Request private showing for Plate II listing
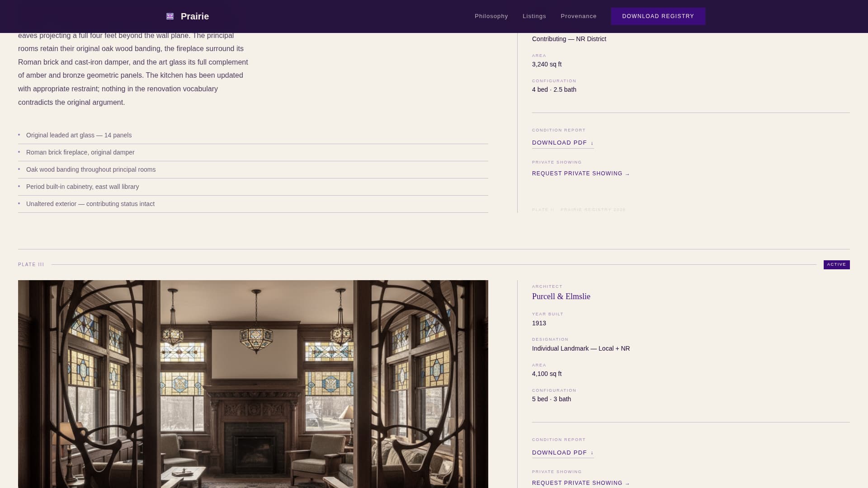Screen dimensions: 868x488 [x=580, y=174]
